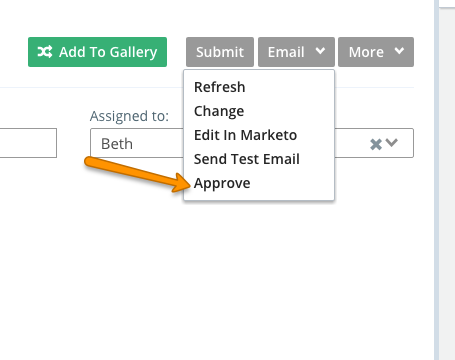Click the orange arrow pointing at Approve
Screen dimensions: 455x360
[x=137, y=174]
